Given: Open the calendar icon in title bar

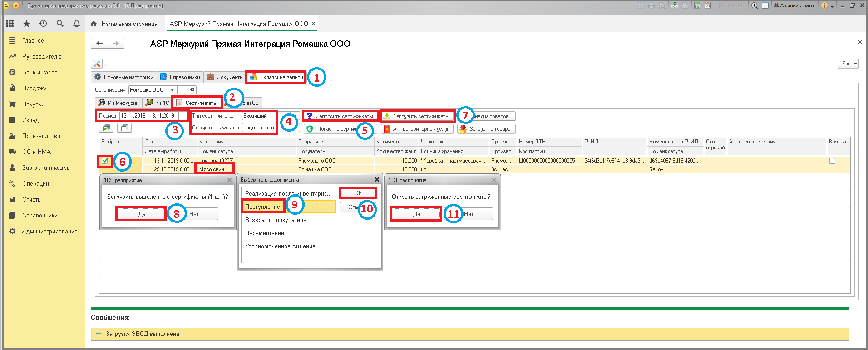Looking at the screenshot, I should click(x=708, y=5).
